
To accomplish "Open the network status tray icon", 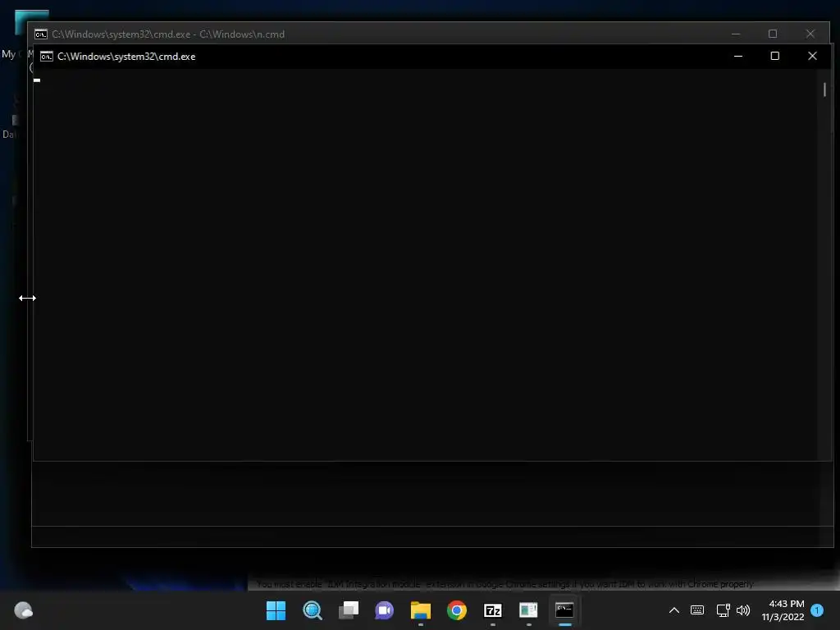I will coord(724,610).
